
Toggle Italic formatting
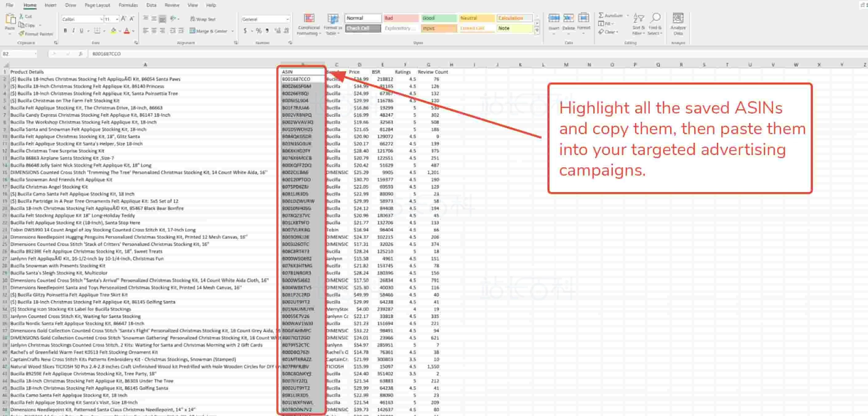tap(74, 31)
